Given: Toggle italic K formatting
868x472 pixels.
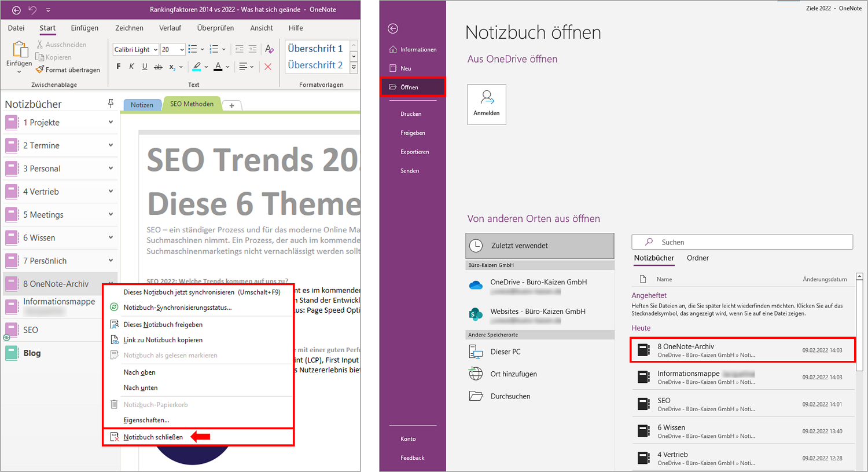Looking at the screenshot, I should click(131, 67).
